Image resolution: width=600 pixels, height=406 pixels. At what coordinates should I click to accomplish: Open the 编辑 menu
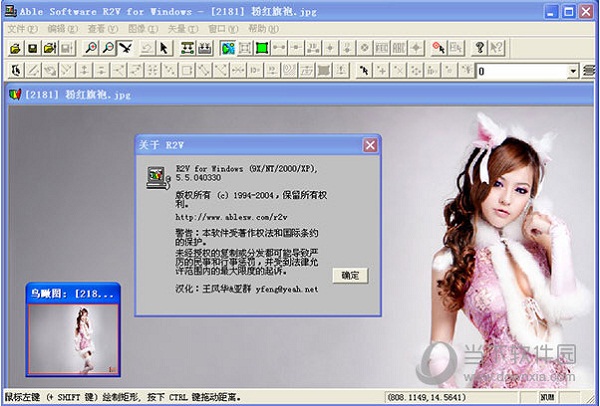coord(62,29)
